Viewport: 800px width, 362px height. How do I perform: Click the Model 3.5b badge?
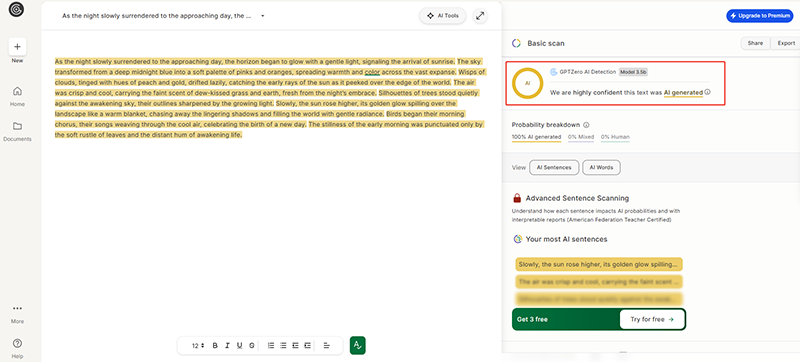633,72
